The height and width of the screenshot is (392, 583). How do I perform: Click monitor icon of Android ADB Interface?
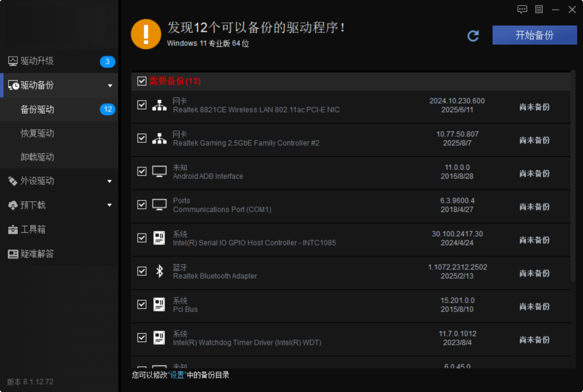[x=159, y=171]
